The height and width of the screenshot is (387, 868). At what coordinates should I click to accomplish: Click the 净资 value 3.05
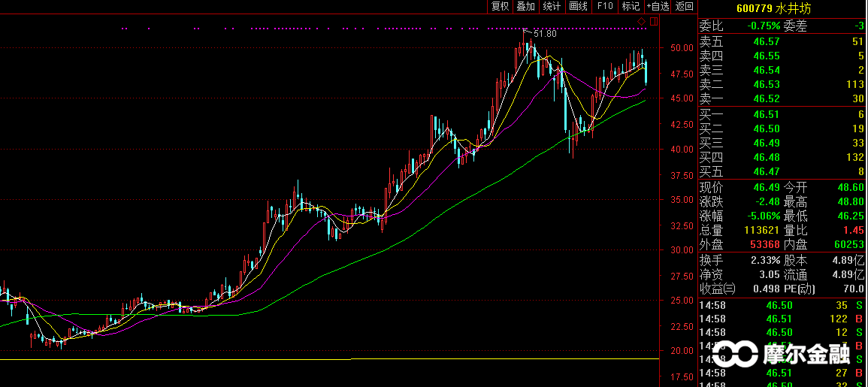771,275
